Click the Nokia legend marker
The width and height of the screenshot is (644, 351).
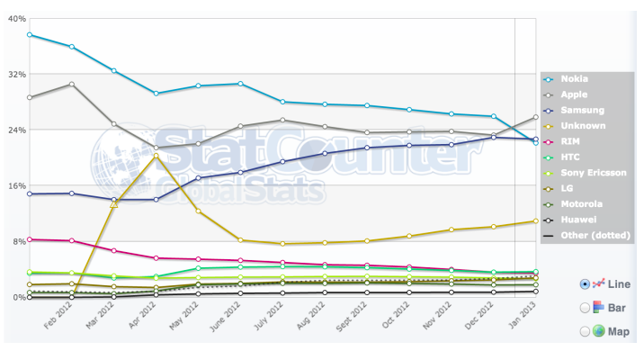tap(549, 79)
